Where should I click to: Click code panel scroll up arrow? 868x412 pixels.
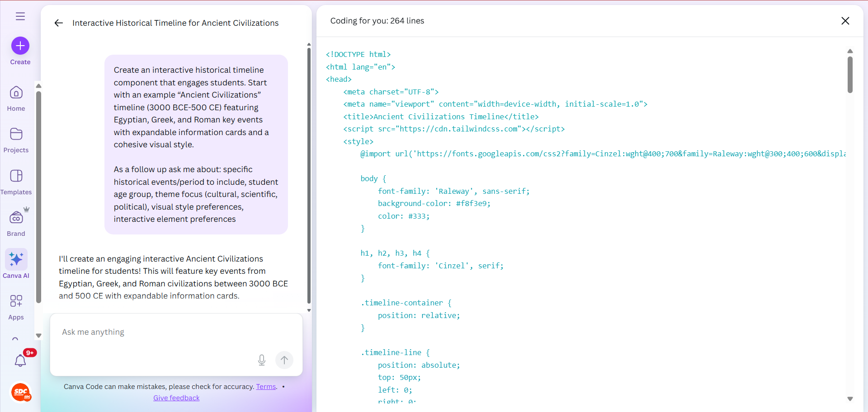coord(850,51)
